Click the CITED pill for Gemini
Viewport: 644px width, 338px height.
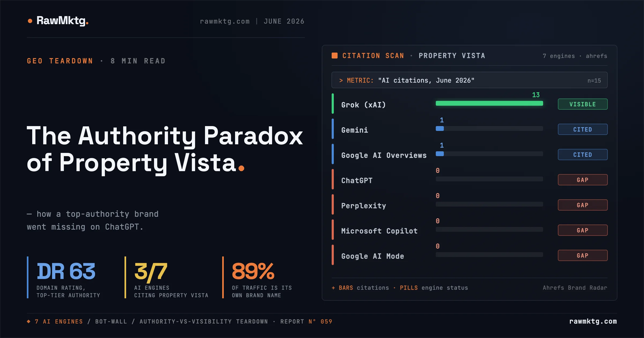pyautogui.click(x=583, y=129)
